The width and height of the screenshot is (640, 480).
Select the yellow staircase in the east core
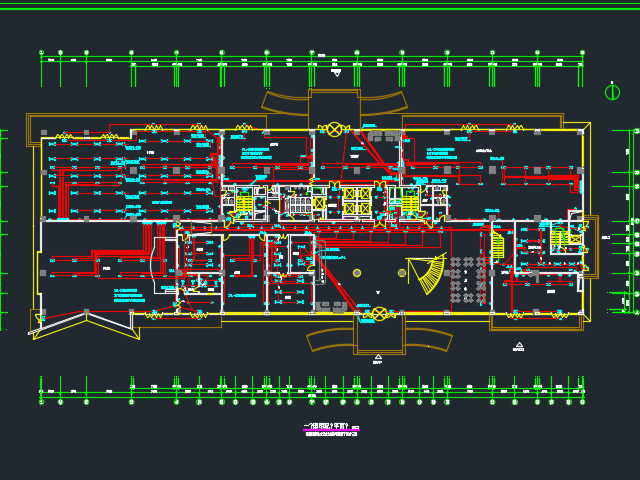click(409, 204)
